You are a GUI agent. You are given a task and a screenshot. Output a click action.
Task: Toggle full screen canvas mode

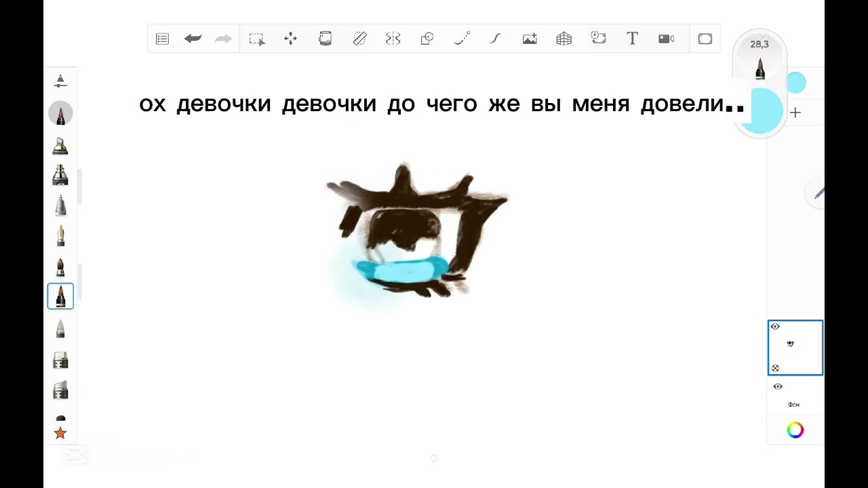click(x=705, y=39)
